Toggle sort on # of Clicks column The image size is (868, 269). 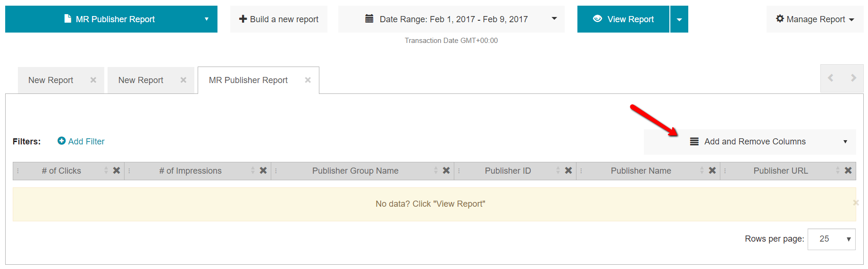106,170
